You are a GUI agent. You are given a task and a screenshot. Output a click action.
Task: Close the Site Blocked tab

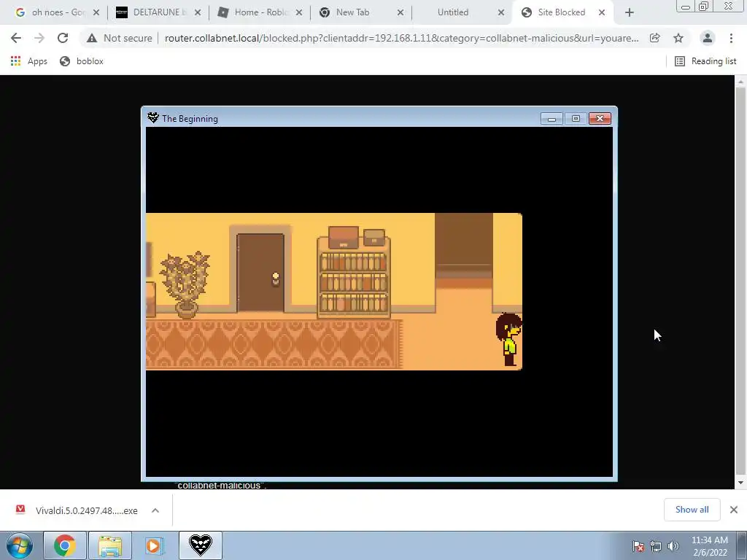click(602, 12)
